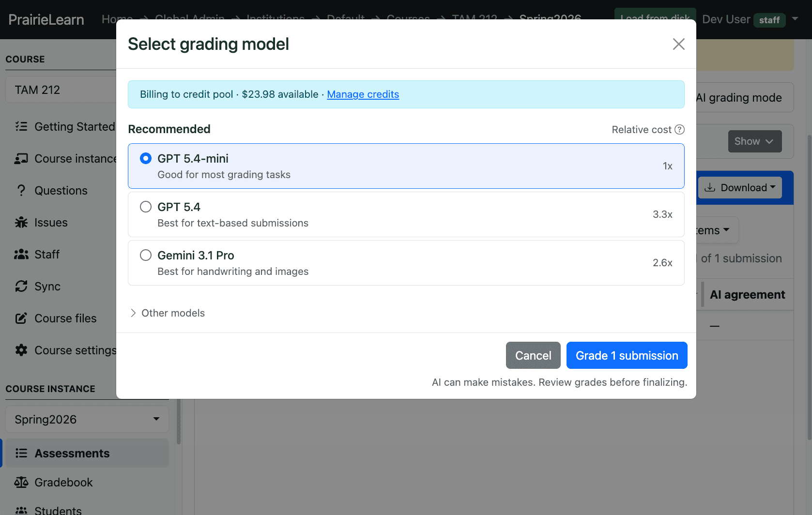
Task: Click the Getting Started checklist icon
Action: 21,127
